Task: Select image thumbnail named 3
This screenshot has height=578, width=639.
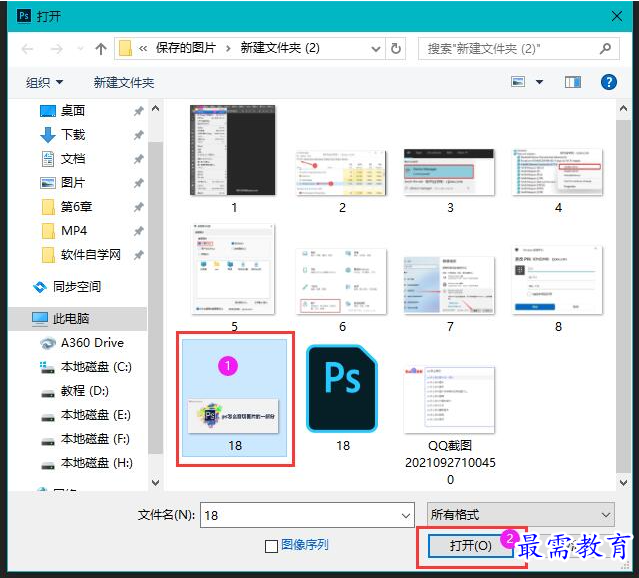Action: (x=449, y=172)
